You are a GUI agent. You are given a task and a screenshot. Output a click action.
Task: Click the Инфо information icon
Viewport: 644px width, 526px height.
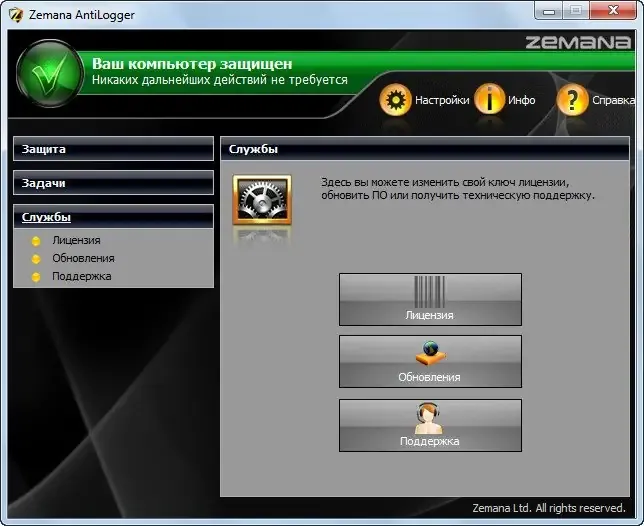(489, 99)
